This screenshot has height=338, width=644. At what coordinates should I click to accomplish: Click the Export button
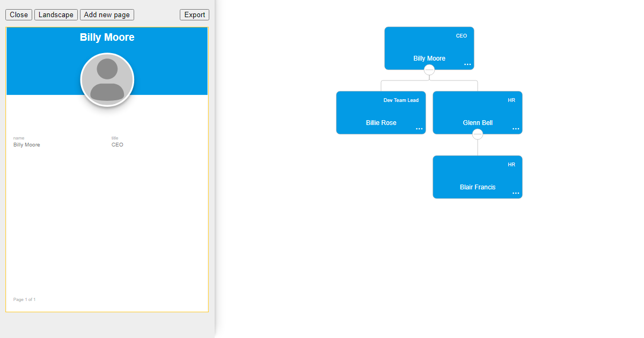click(194, 14)
